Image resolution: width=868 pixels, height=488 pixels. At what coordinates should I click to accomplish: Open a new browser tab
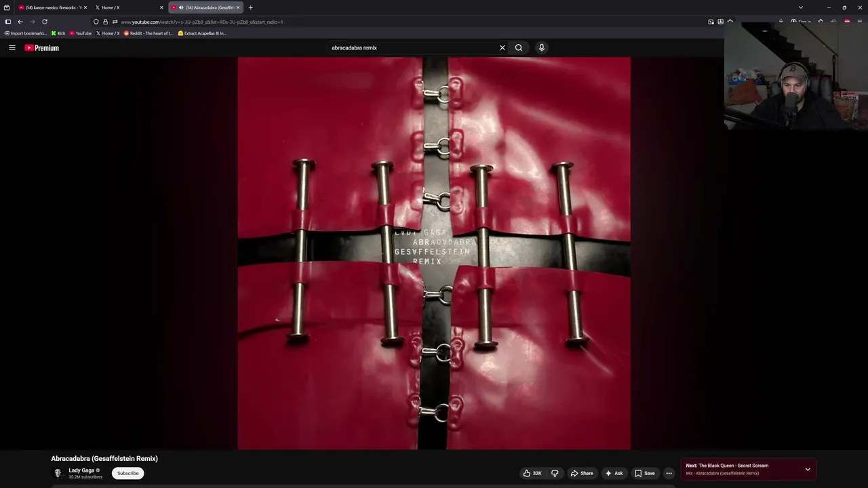pyautogui.click(x=250, y=7)
